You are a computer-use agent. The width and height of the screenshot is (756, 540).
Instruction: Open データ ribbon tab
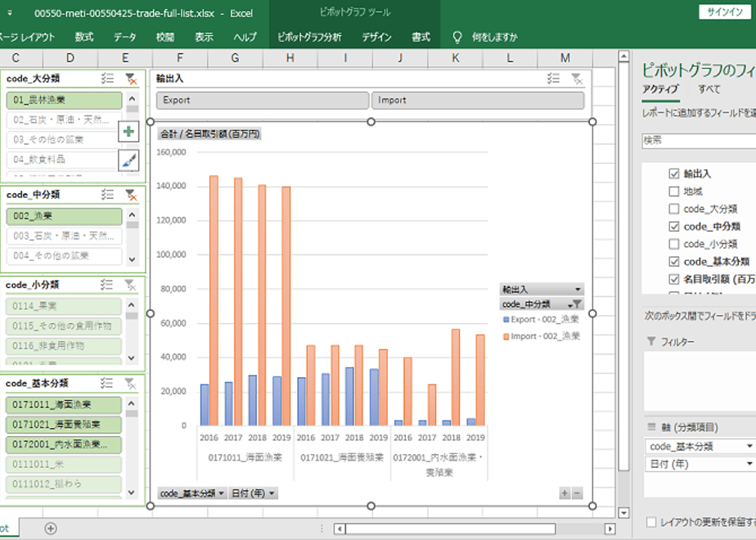tap(125, 37)
